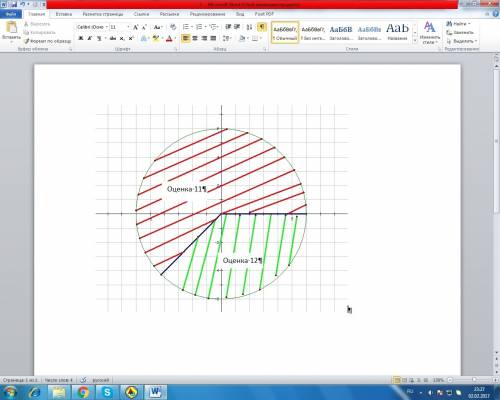Toggle subscript formatting
The image size is (500, 400).
[122, 38]
